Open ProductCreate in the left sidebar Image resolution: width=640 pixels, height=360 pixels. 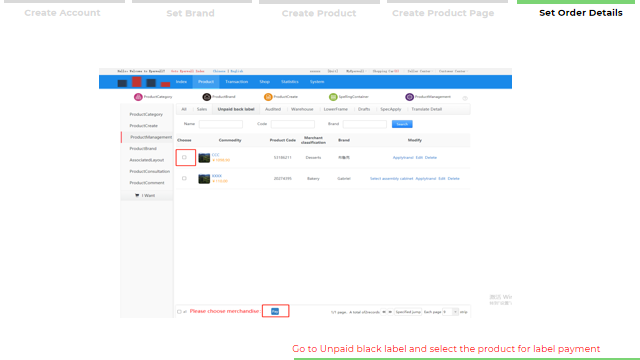[144, 126]
